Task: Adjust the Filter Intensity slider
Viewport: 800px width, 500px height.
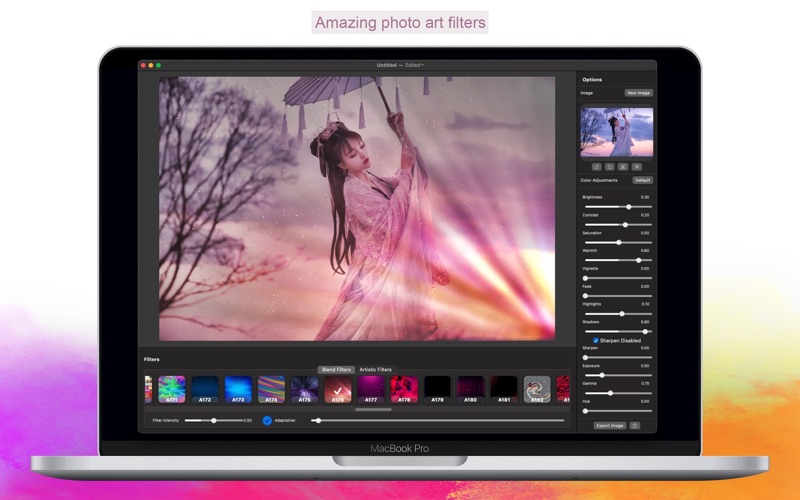Action: click(x=214, y=420)
